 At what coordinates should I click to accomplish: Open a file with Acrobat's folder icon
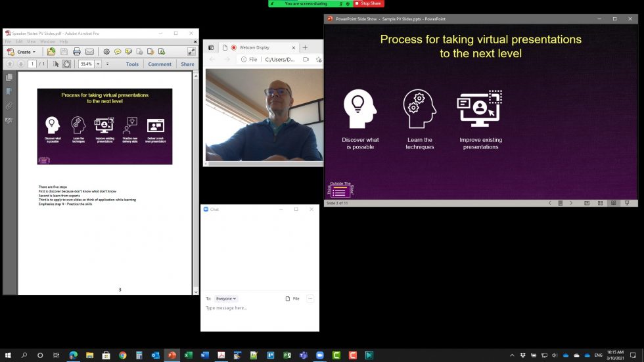pos(51,52)
